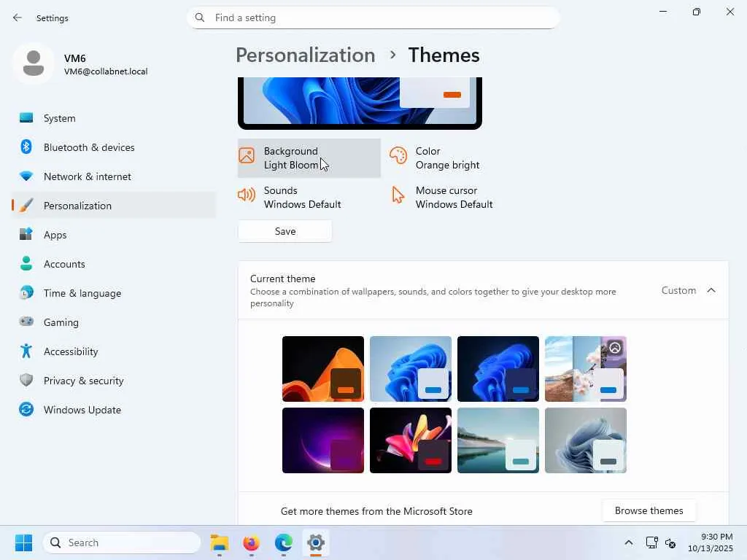
Task: Close the Settings window
Action: [x=729, y=12]
